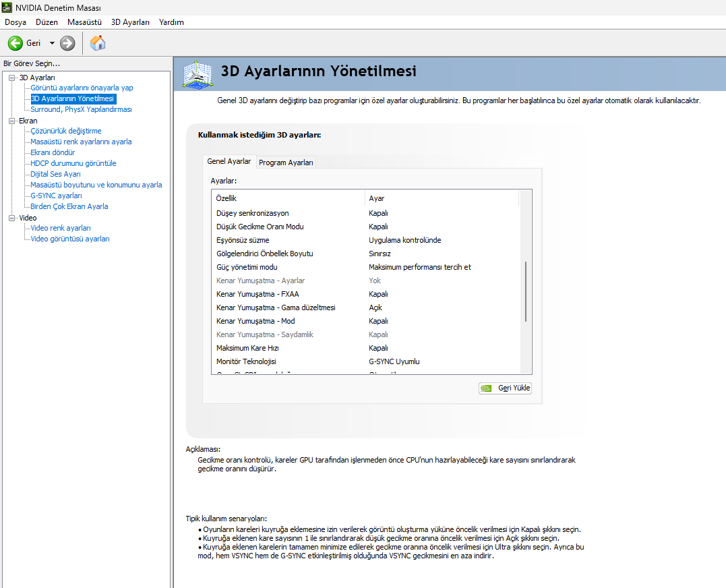The width and height of the screenshot is (726, 588).
Task: Open Surround, PhysX Yapılandırması link
Action: click(x=81, y=110)
